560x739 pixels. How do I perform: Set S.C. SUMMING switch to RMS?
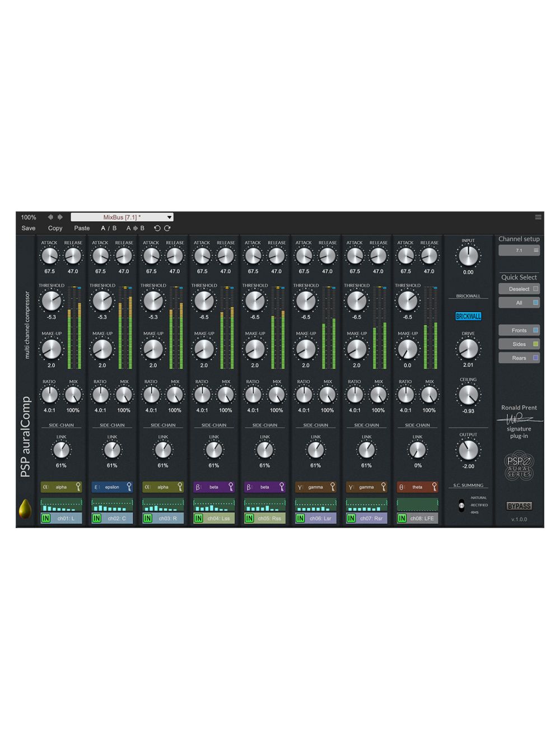coord(461,512)
